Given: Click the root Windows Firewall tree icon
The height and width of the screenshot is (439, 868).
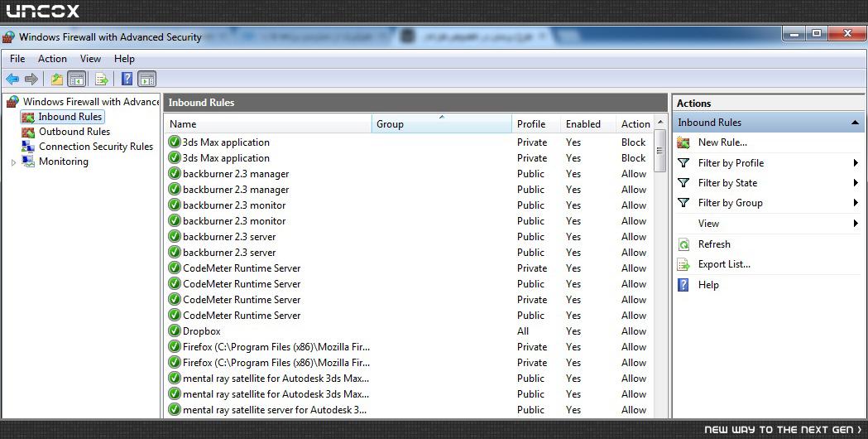Looking at the screenshot, I should [x=12, y=102].
